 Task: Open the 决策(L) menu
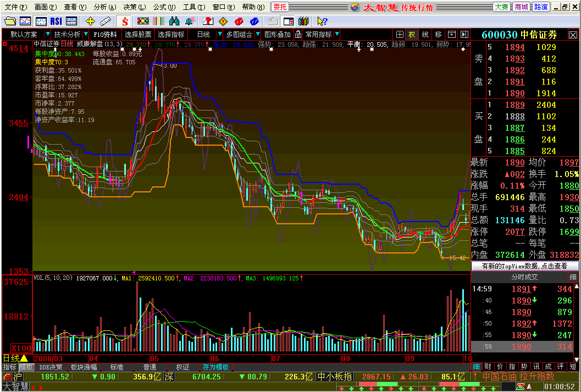tap(134, 7)
